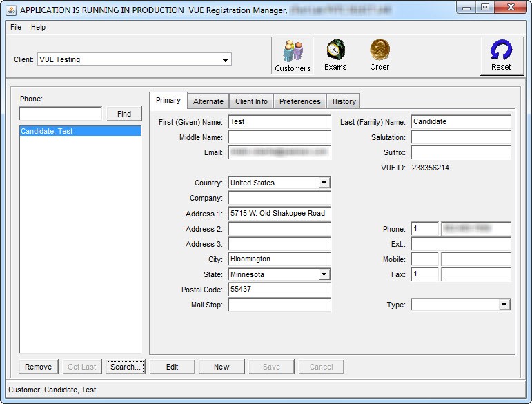The image size is (532, 404).
Task: Click the Ext. field
Action: [461, 243]
